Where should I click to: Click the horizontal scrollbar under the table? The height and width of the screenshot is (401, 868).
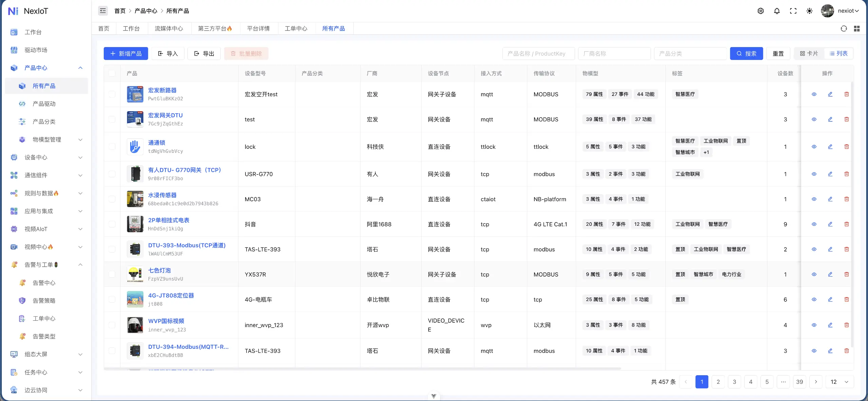(x=362, y=368)
